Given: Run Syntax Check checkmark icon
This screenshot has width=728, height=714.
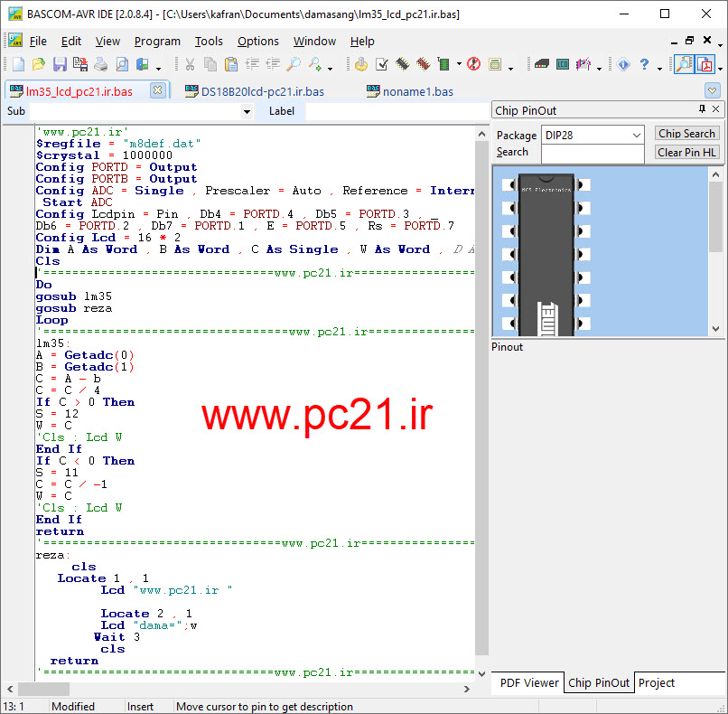Looking at the screenshot, I should [382, 64].
